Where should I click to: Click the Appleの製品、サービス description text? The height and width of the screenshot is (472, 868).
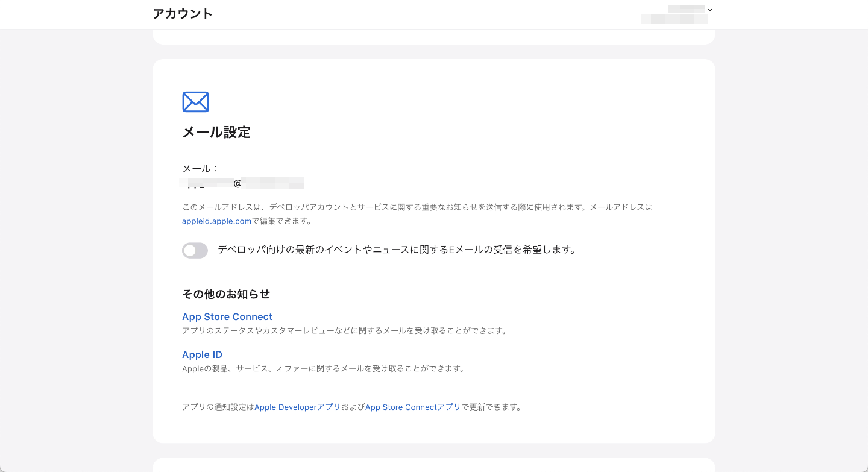tap(323, 369)
